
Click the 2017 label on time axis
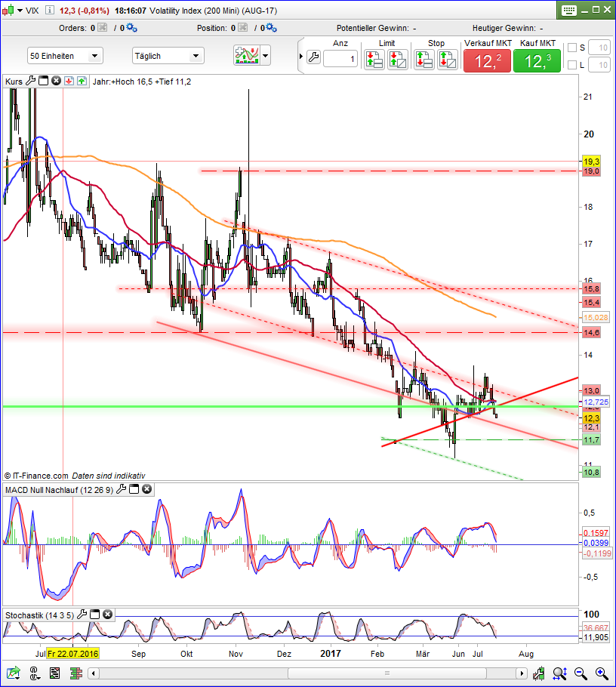click(331, 654)
